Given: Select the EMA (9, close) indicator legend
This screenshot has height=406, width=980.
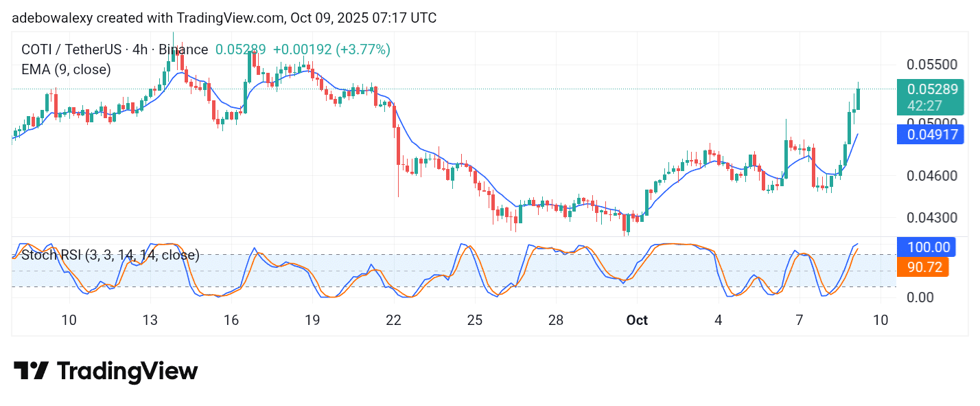Looking at the screenshot, I should point(66,69).
